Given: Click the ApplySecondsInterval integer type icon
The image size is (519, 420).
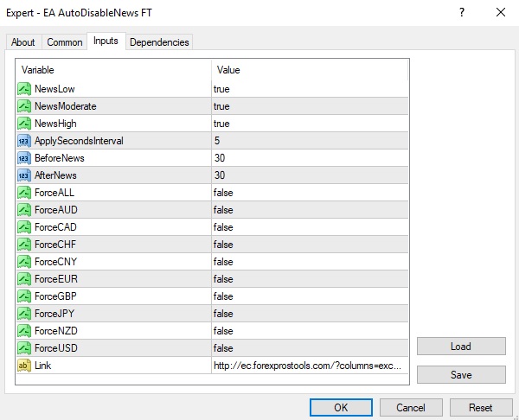Looking at the screenshot, I should tap(24, 141).
